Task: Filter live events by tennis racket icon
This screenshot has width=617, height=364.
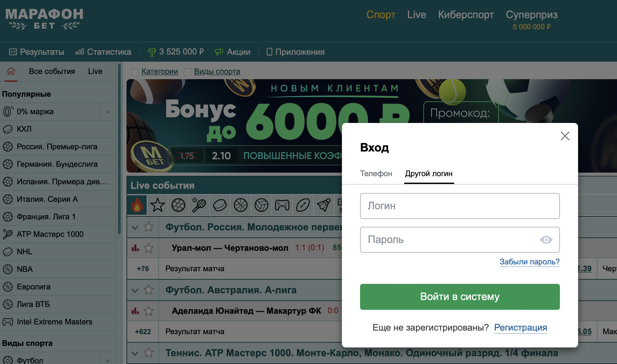Action: pos(199,205)
